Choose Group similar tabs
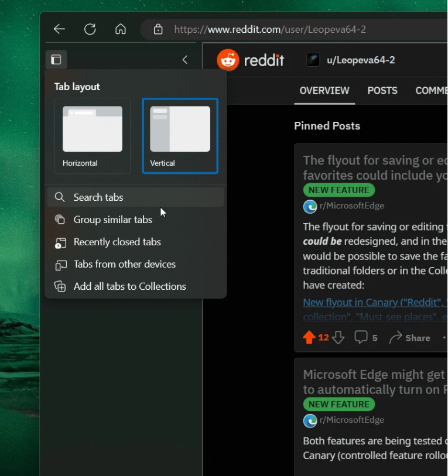The image size is (448, 476). pos(136,220)
